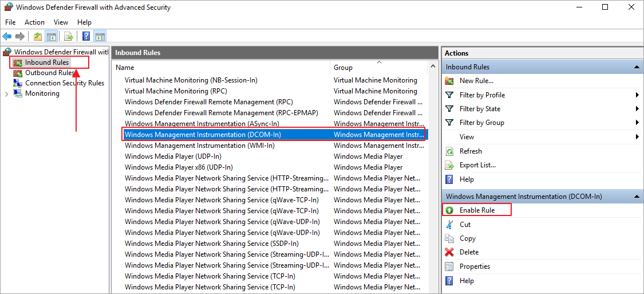Open the Action menu
Image resolution: width=644 pixels, height=294 pixels.
[34, 22]
